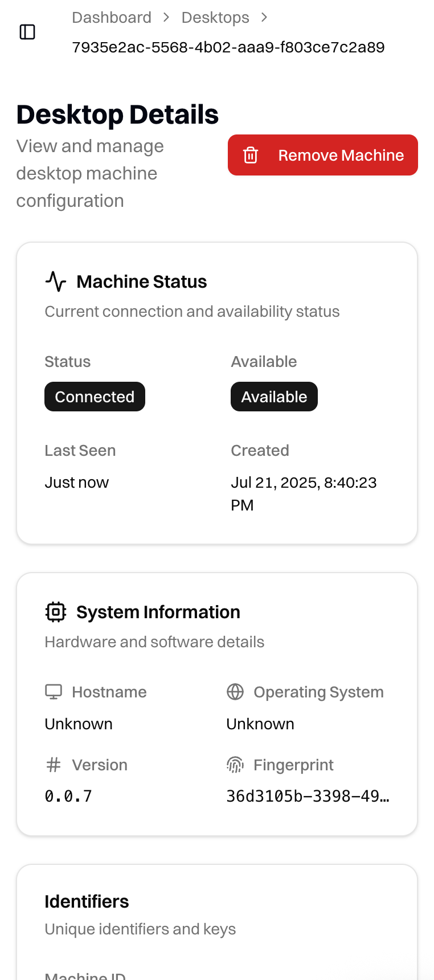This screenshot has height=980, width=434.
Task: Click the monitor icon next to Hostname
Action: (53, 692)
